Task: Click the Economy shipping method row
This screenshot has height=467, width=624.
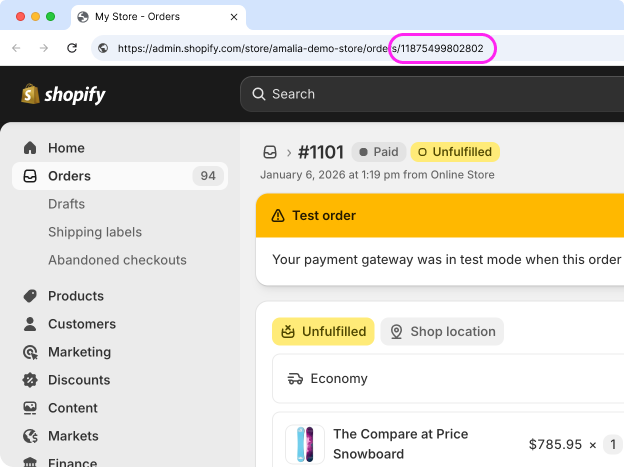Action: 448,379
